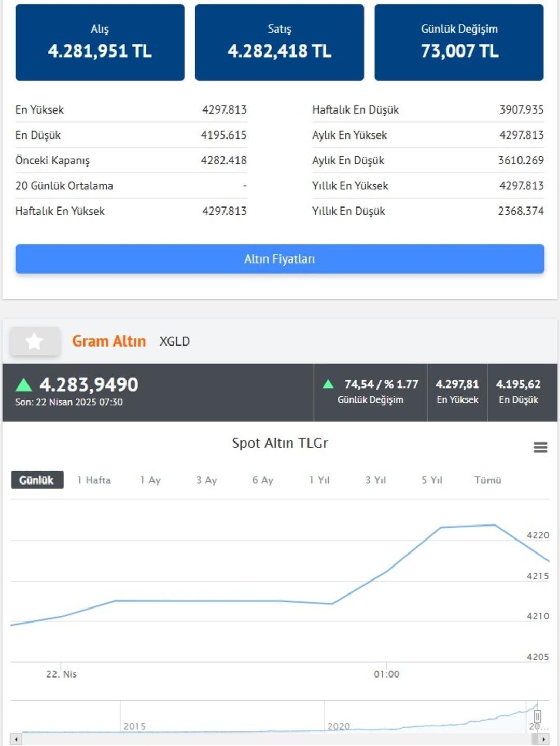Display Tümü full history range

pos(487,480)
